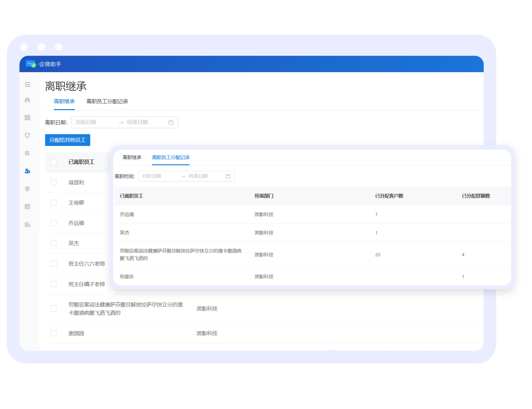This screenshot has height=409, width=532.
Task: Click 吴杰 in the allocation record table
Action: pyautogui.click(x=124, y=233)
